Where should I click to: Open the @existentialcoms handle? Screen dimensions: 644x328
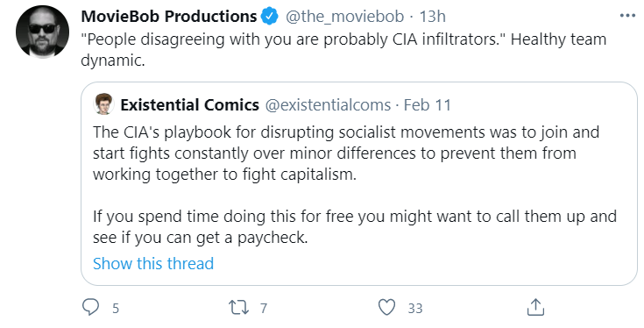coord(328,105)
